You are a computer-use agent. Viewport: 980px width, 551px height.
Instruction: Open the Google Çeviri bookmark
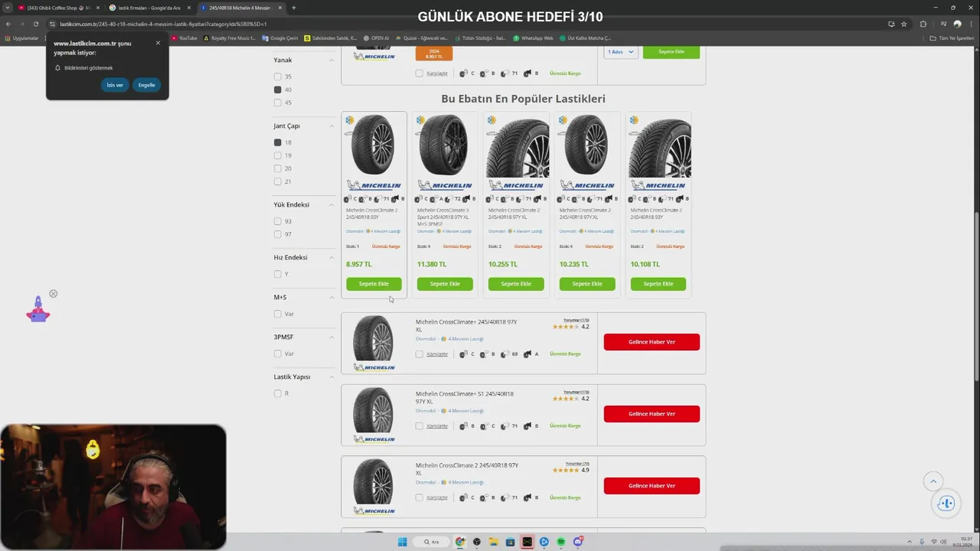click(x=279, y=37)
